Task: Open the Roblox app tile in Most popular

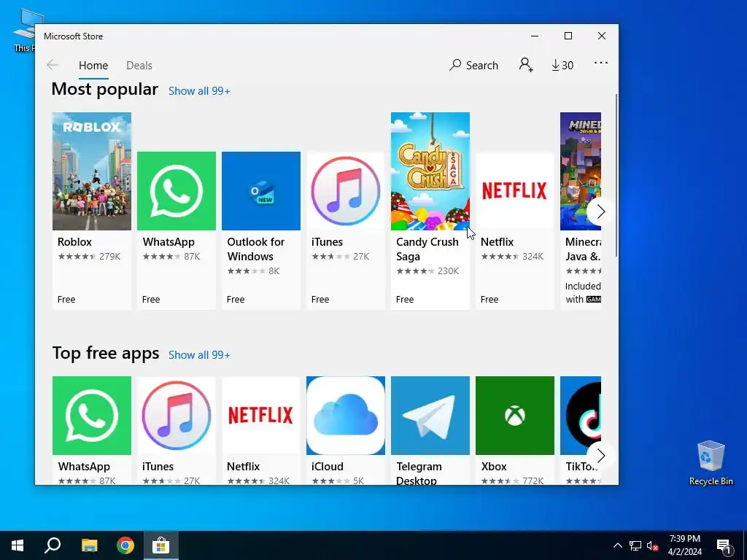Action: coord(91,211)
